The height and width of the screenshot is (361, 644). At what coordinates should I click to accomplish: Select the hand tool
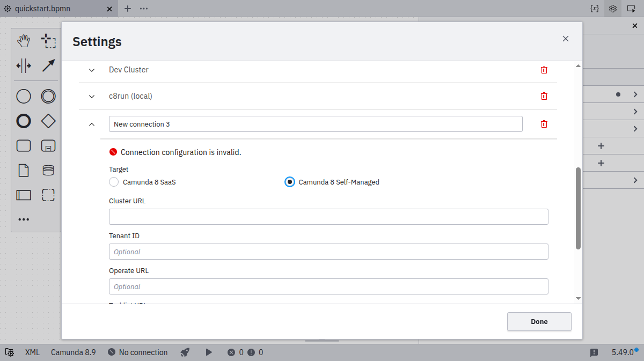(24, 41)
